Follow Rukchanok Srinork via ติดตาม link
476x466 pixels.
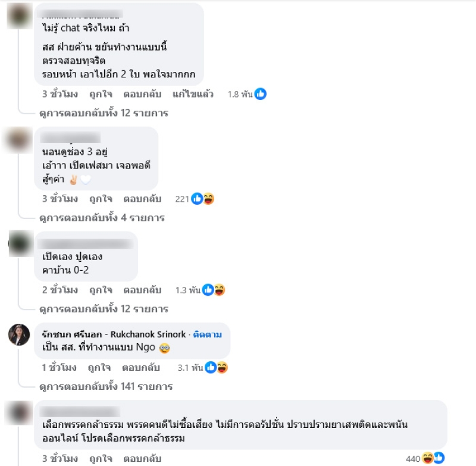click(207, 334)
